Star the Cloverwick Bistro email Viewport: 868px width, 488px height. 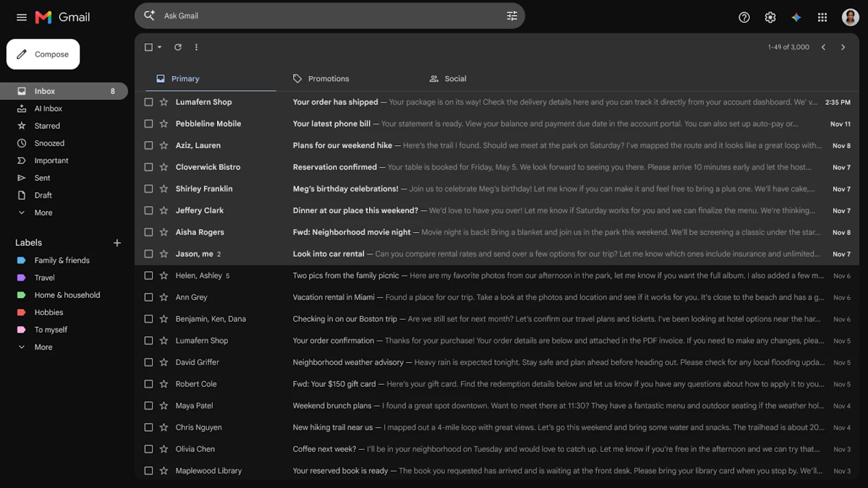[163, 167]
